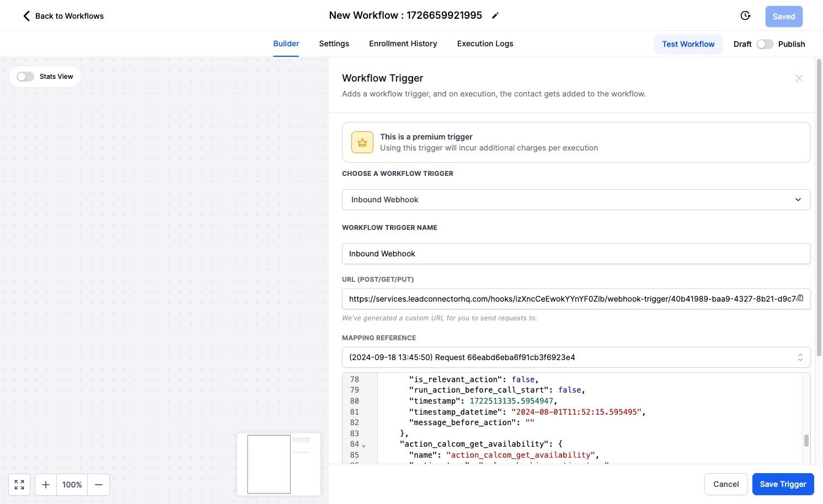Click the fit-to-screen icon on canvas
The width and height of the screenshot is (823, 504).
[x=19, y=485]
